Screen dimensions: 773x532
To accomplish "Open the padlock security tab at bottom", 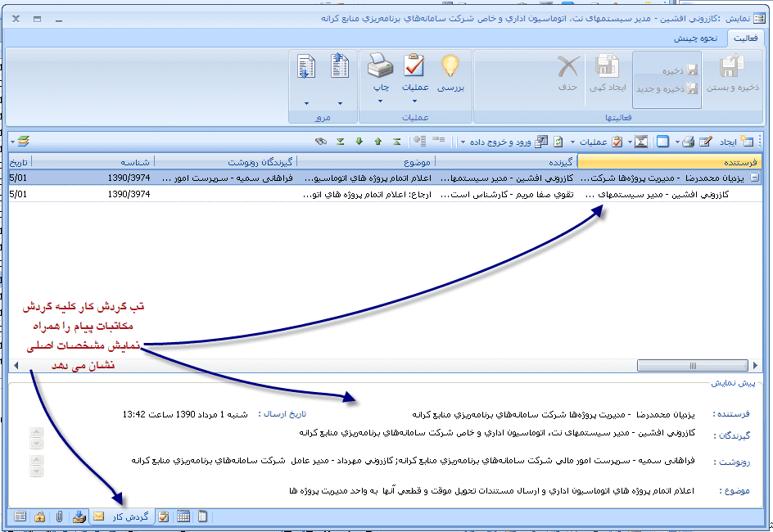I will tap(39, 516).
